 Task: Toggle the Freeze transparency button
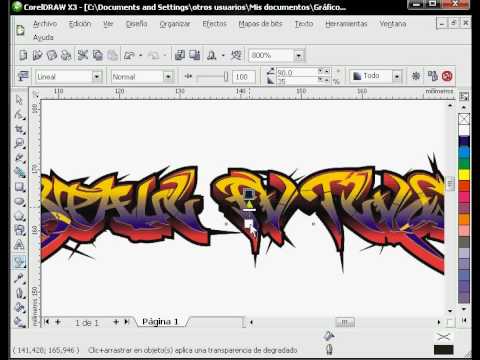pos(416,76)
